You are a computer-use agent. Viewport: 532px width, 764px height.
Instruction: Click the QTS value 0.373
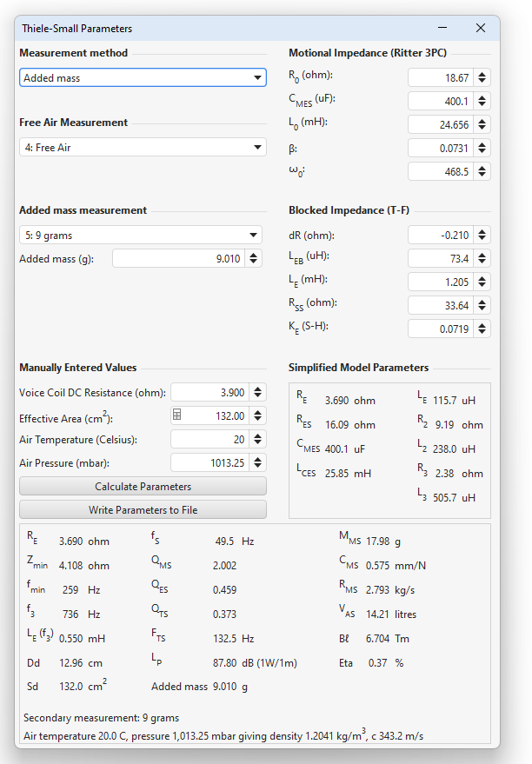tap(224, 614)
